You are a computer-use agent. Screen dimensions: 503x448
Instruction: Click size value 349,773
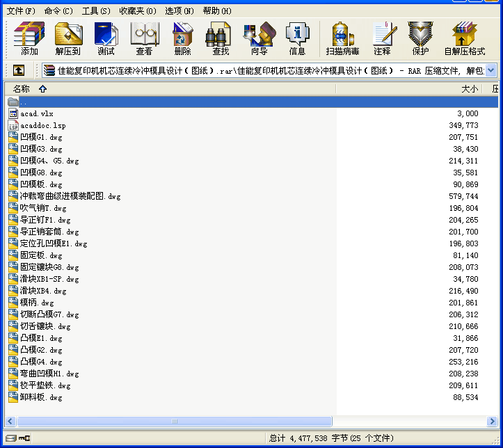click(x=463, y=125)
